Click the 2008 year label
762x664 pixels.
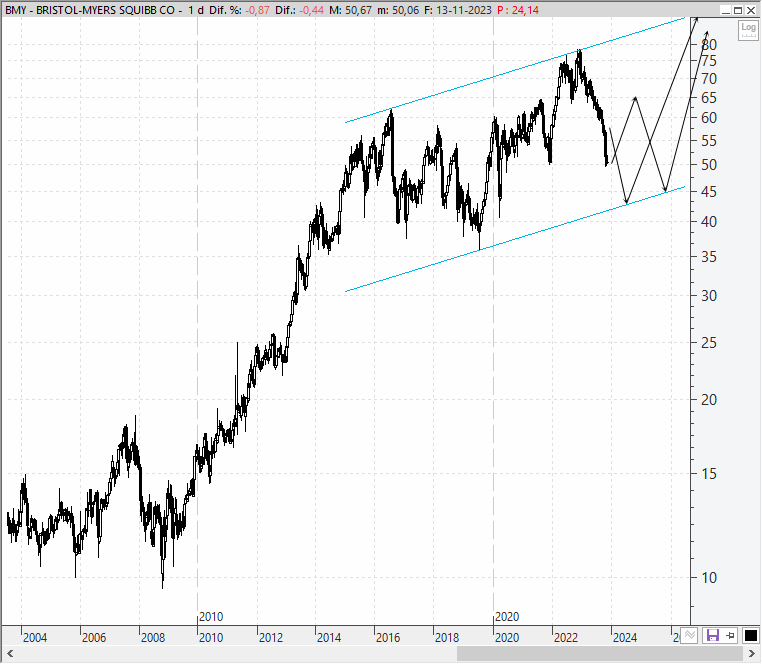pyautogui.click(x=153, y=637)
